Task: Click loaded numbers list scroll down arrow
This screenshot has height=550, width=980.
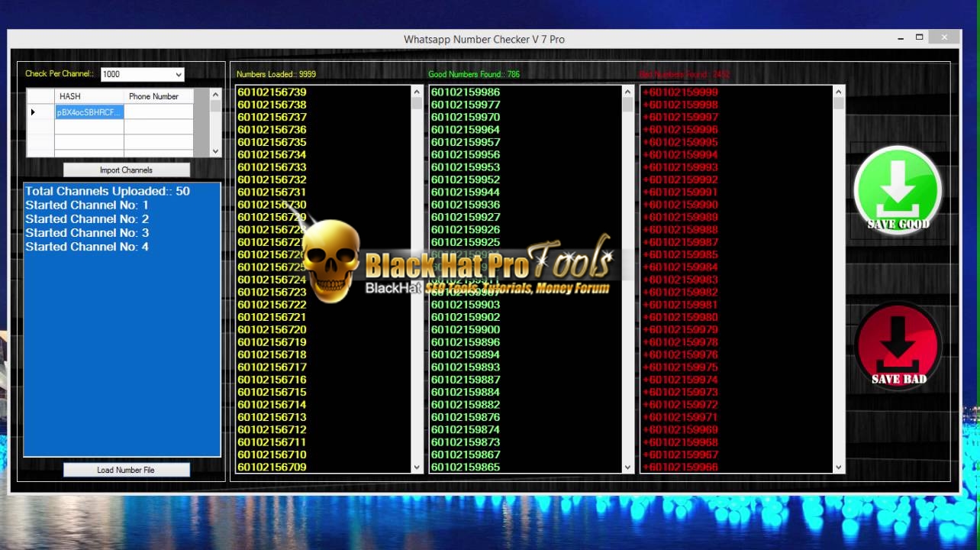Action: click(417, 467)
